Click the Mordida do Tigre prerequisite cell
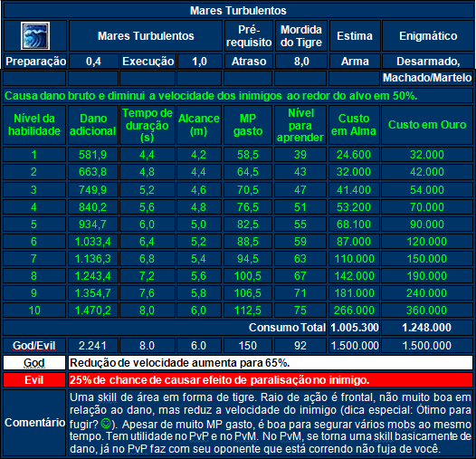The height and width of the screenshot is (459, 476). (300, 36)
